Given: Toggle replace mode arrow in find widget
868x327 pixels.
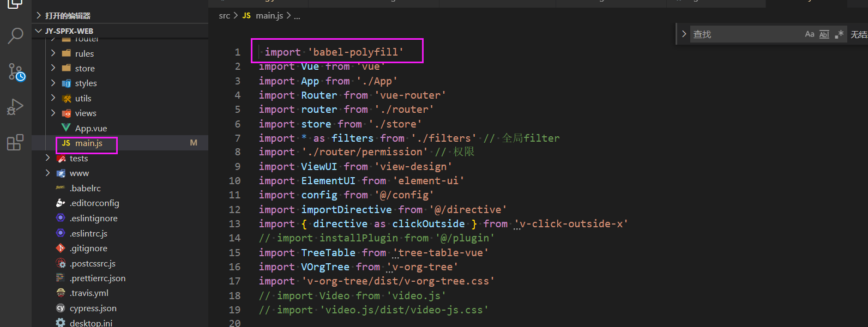Looking at the screenshot, I should 684,34.
